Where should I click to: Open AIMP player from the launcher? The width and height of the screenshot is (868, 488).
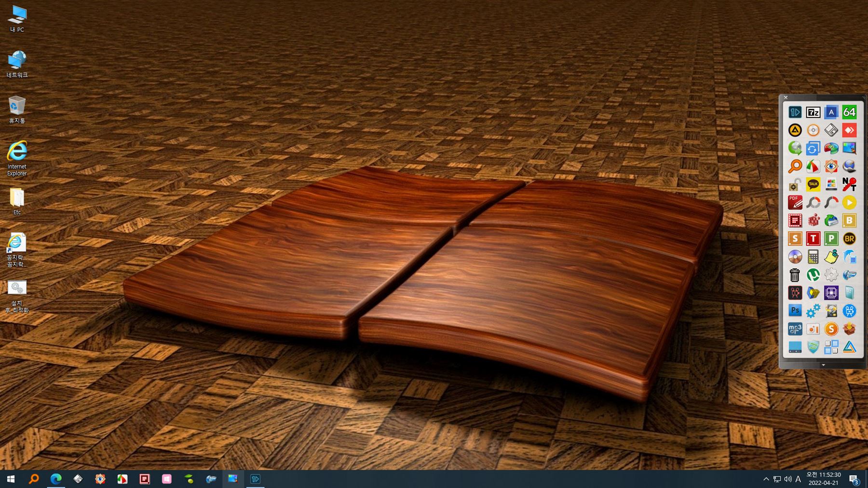pos(795,130)
